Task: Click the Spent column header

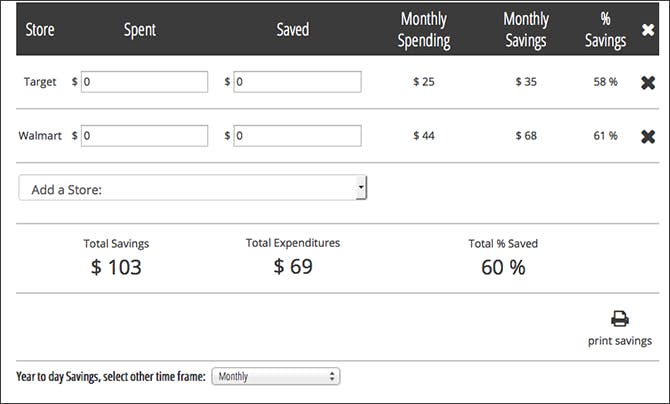Action: point(140,29)
